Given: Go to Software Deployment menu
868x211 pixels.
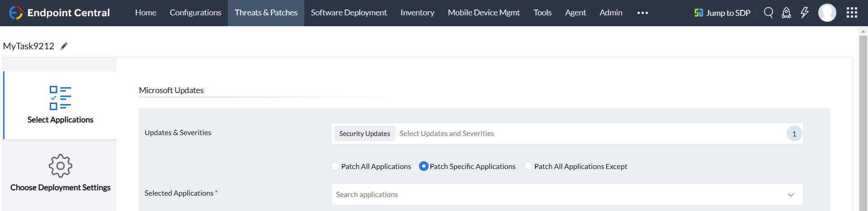Looking at the screenshot, I should click(x=349, y=13).
